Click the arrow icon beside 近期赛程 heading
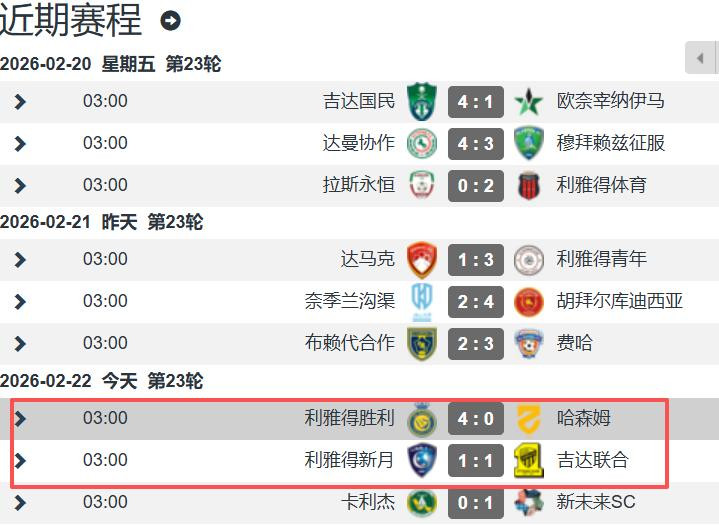Screen dimensions: 719x525 tap(171, 21)
